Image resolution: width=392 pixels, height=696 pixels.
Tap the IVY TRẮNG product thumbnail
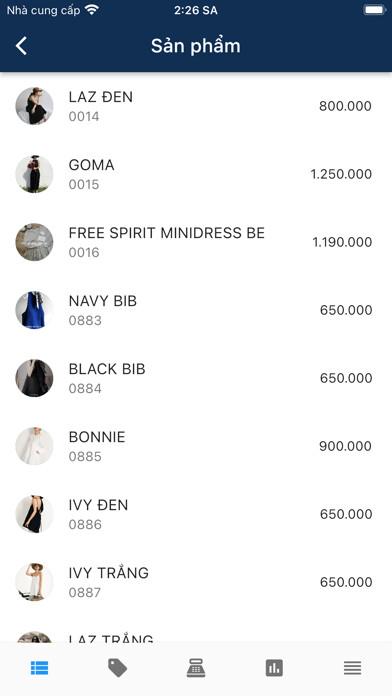pyautogui.click(x=34, y=582)
